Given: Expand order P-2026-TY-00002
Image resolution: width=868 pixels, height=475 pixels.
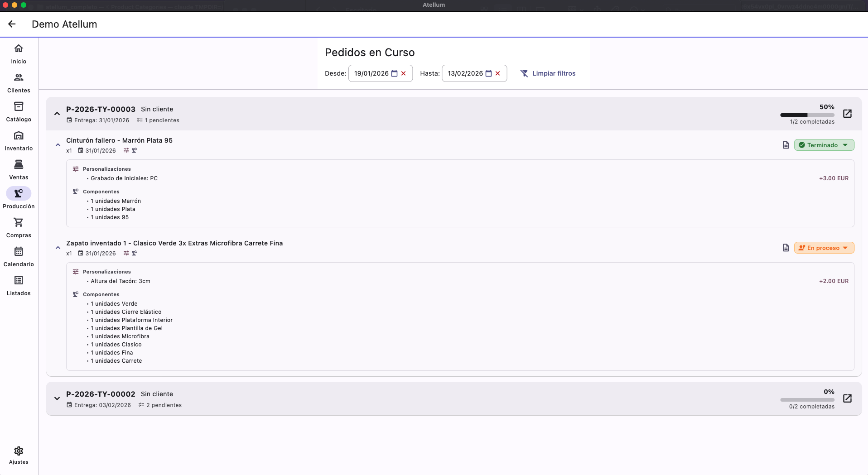Looking at the screenshot, I should 57,398.
